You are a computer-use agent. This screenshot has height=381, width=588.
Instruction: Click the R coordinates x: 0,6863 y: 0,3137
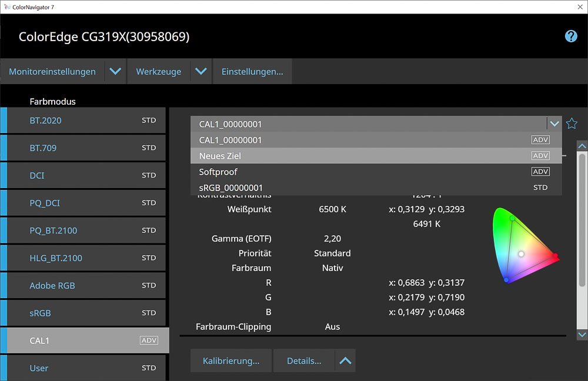(x=426, y=282)
